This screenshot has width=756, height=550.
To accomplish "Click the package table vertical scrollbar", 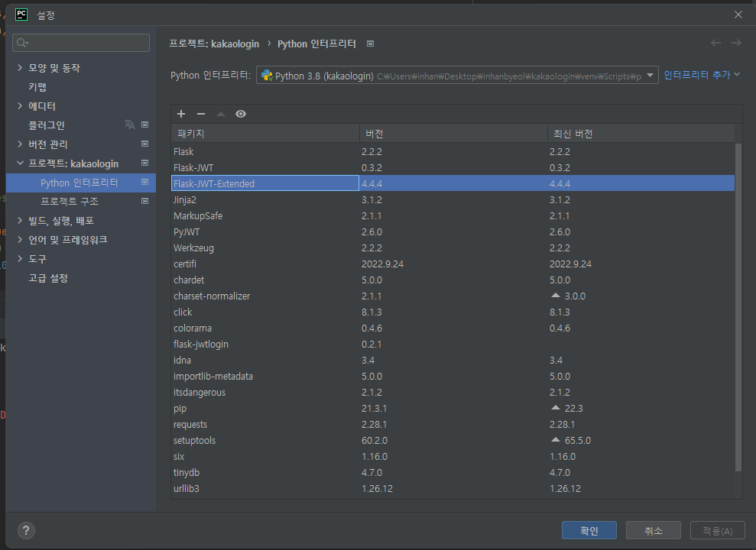I will click(738, 307).
